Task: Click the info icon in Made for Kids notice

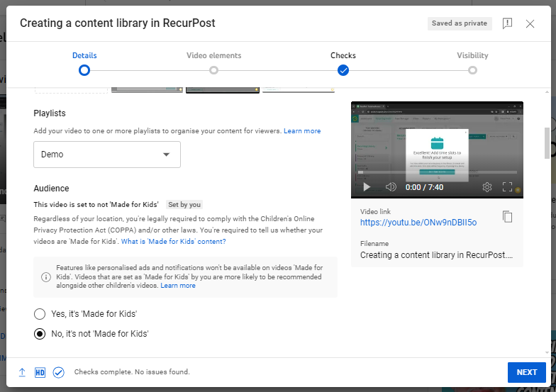Action: (x=46, y=276)
